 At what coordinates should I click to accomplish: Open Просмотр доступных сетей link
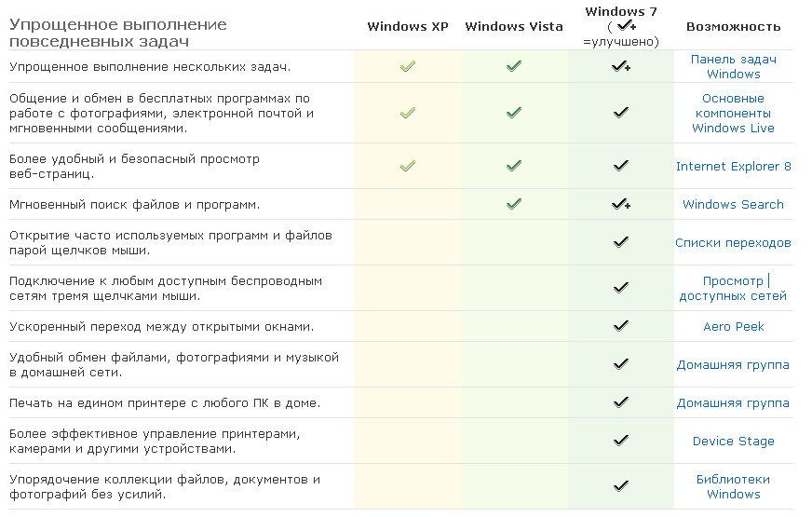click(x=734, y=288)
